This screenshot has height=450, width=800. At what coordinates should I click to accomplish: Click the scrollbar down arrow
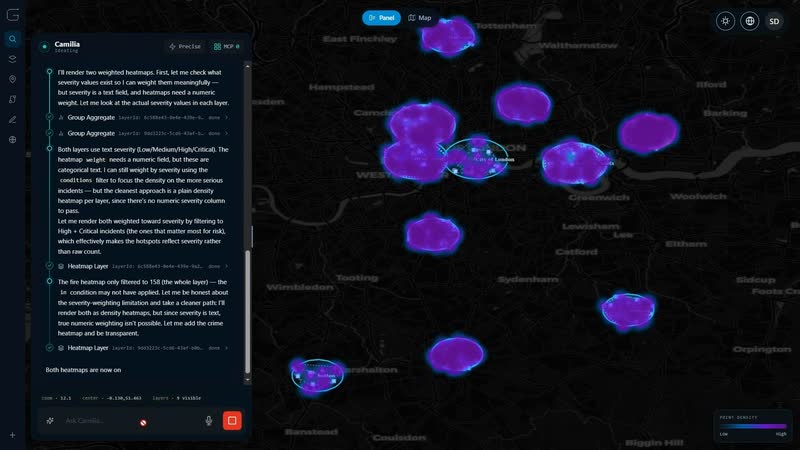247,380
